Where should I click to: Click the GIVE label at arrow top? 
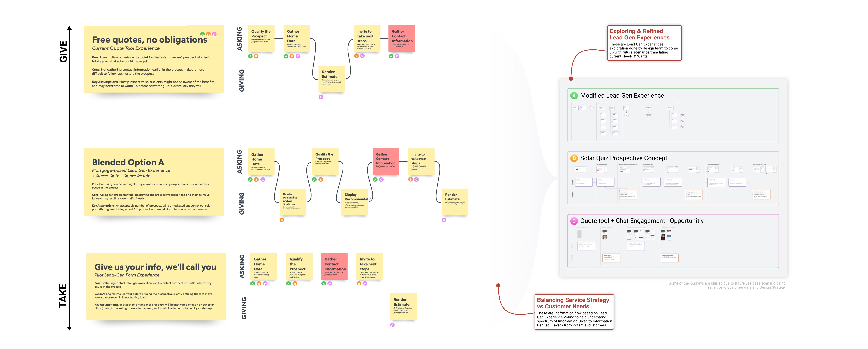(63, 52)
